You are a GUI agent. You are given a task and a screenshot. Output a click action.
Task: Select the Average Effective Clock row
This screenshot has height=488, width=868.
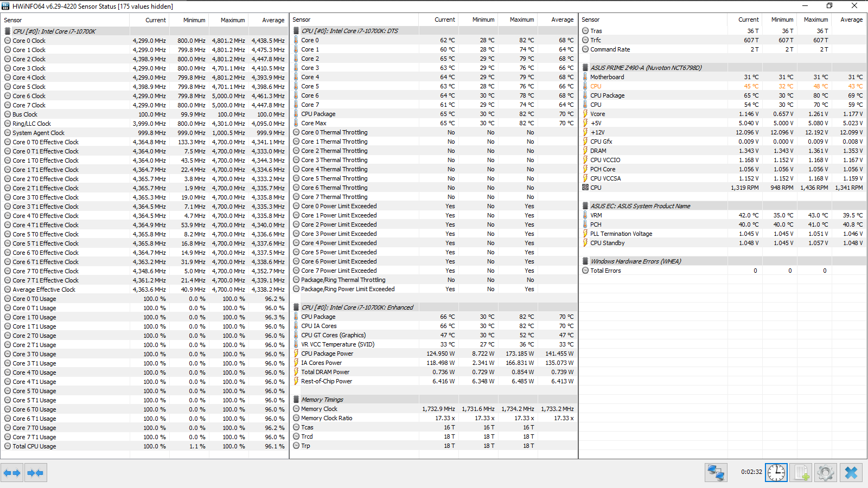144,290
